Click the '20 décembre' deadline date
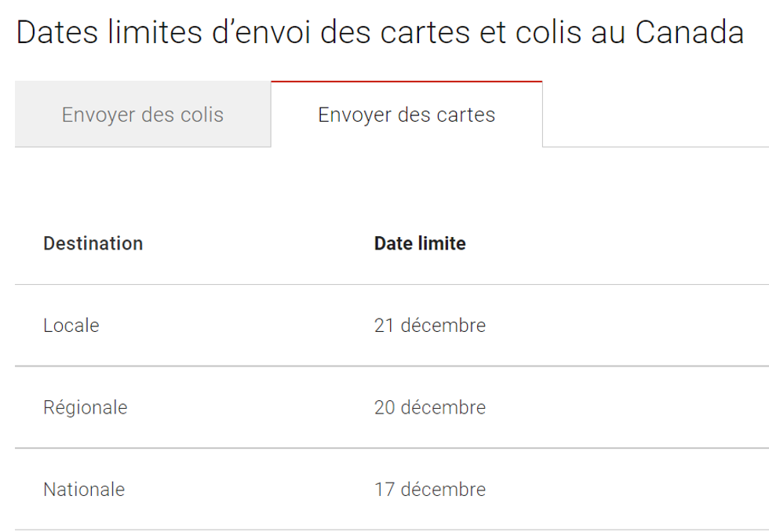 [x=429, y=407]
